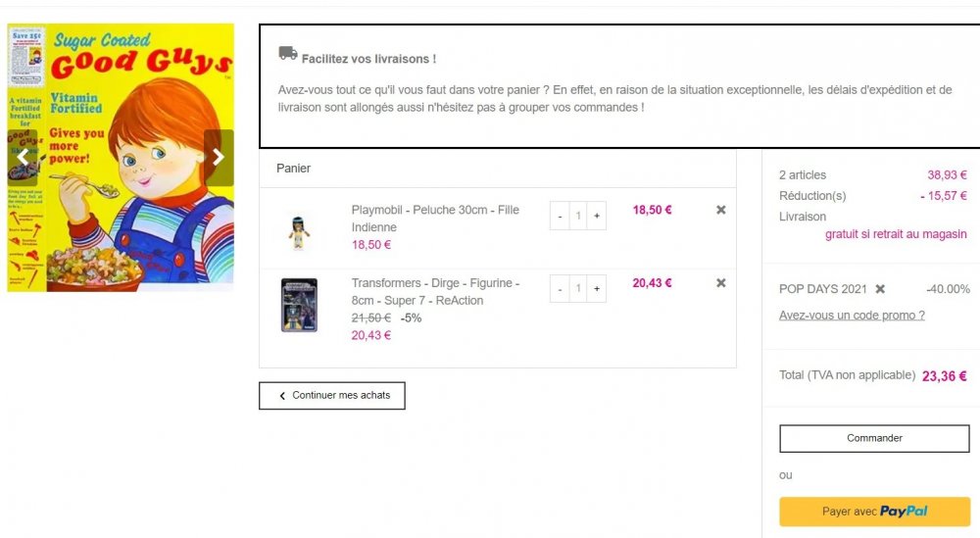Decrease Transformers Dirge quantity

(560, 289)
